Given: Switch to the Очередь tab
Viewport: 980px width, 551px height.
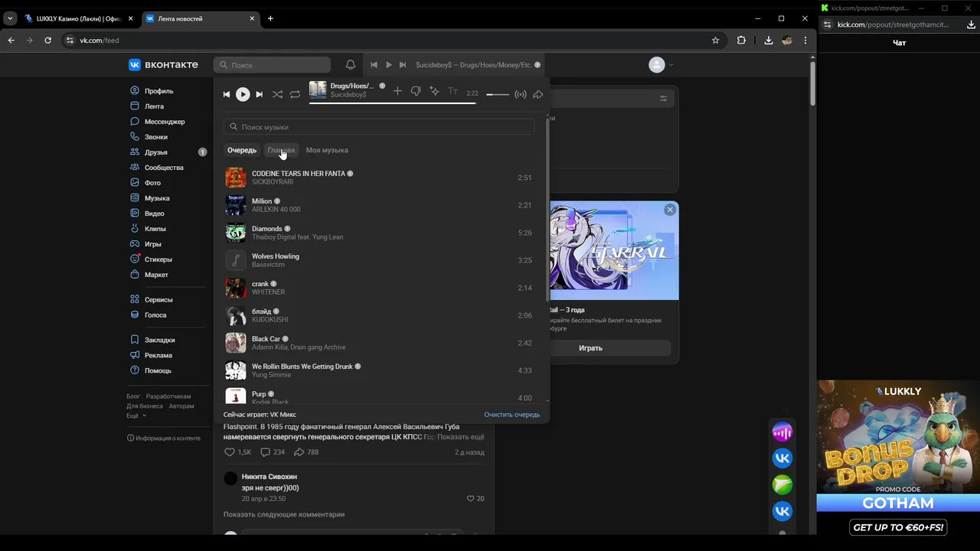Looking at the screenshot, I should coord(242,150).
